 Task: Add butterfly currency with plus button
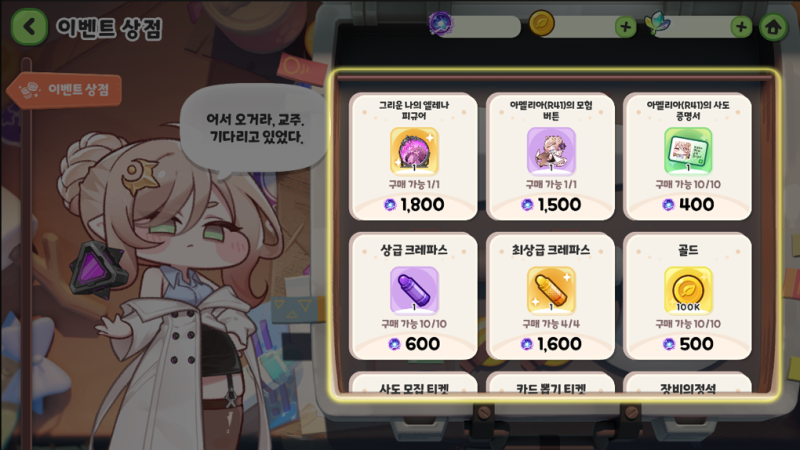(741, 27)
